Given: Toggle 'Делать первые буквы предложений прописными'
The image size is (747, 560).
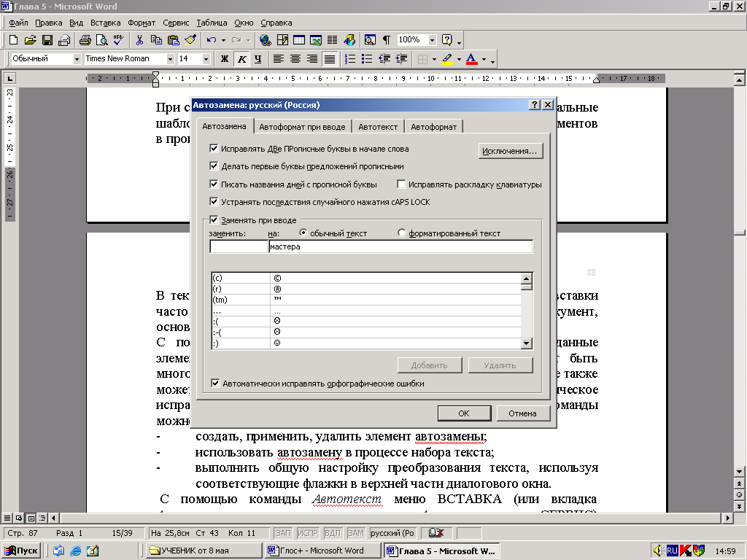Looking at the screenshot, I should pos(214,166).
